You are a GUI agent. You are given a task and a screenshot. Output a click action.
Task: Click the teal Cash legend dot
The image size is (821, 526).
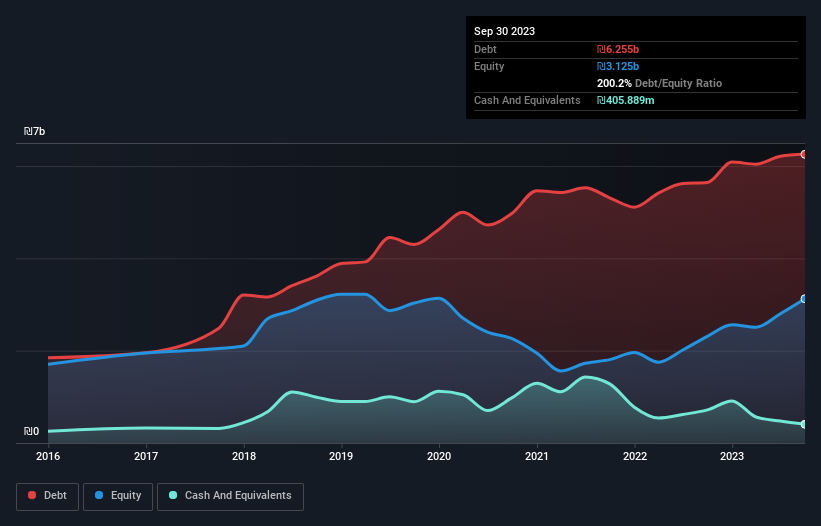coord(173,495)
